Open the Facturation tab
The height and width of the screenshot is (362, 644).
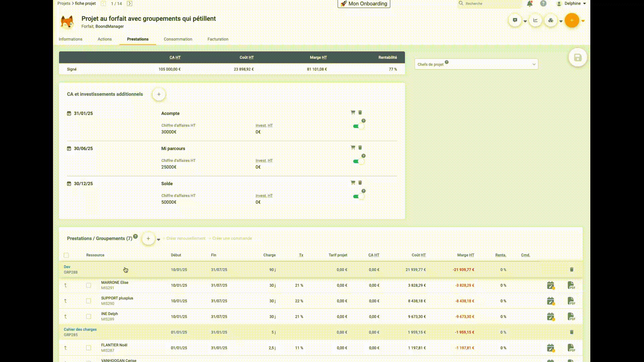tap(218, 39)
